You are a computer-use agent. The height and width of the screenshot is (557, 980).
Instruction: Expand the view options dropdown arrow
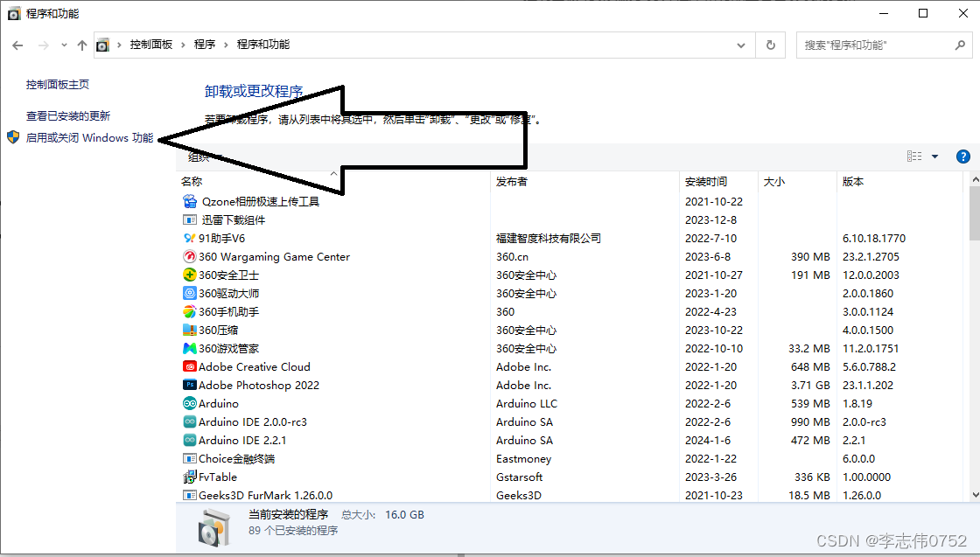pos(935,157)
